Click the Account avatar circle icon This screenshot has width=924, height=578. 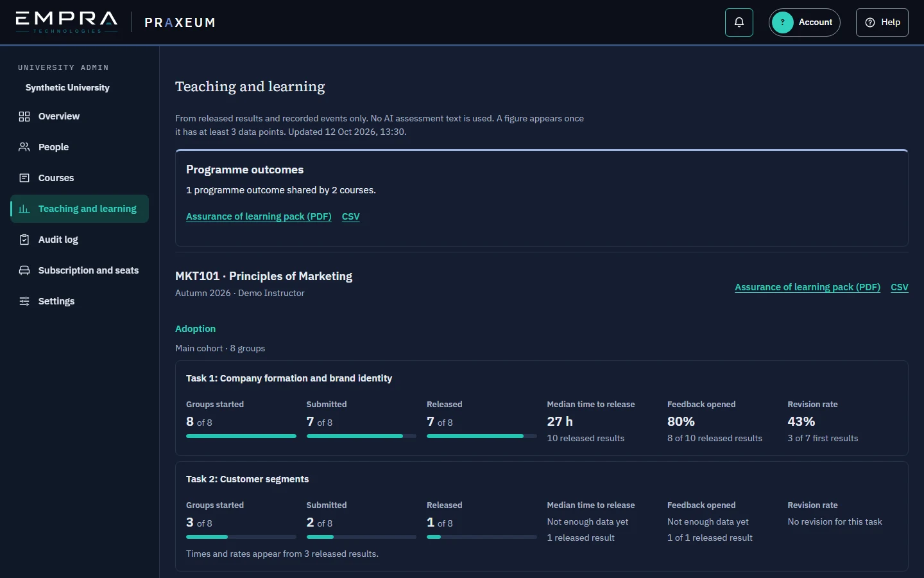click(783, 22)
